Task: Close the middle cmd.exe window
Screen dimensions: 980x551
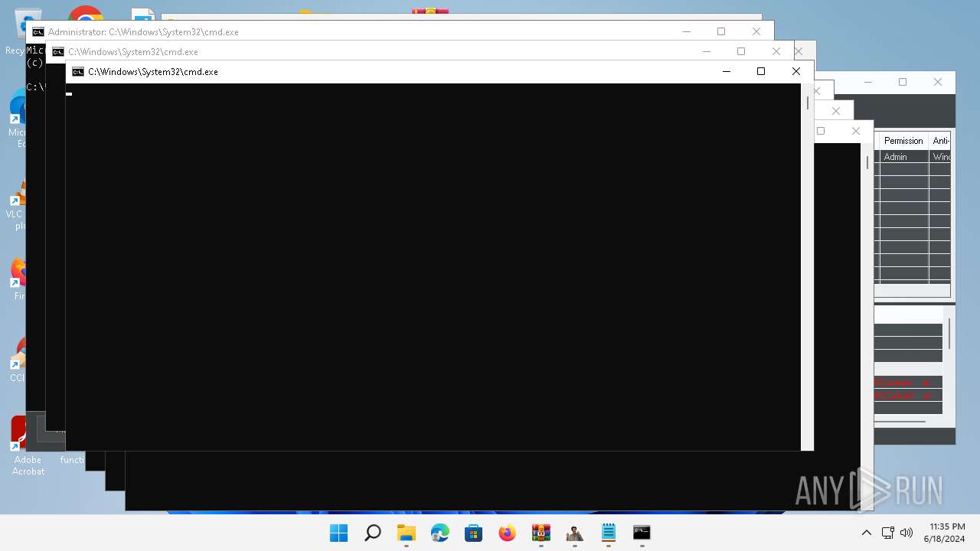Action: tap(776, 51)
